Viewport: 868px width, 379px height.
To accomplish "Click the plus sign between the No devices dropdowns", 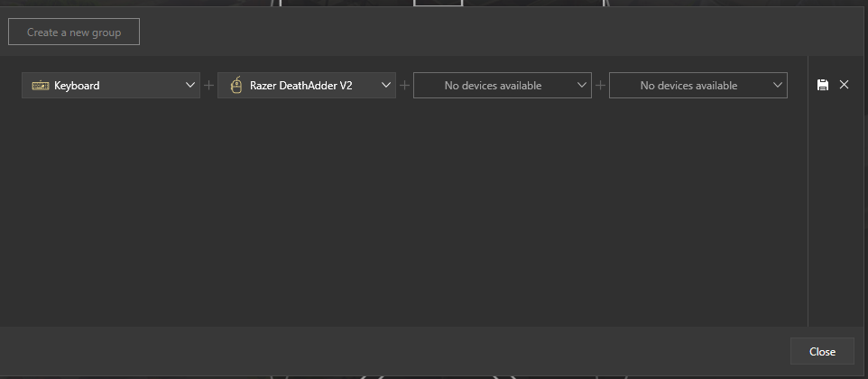I will pyautogui.click(x=601, y=86).
